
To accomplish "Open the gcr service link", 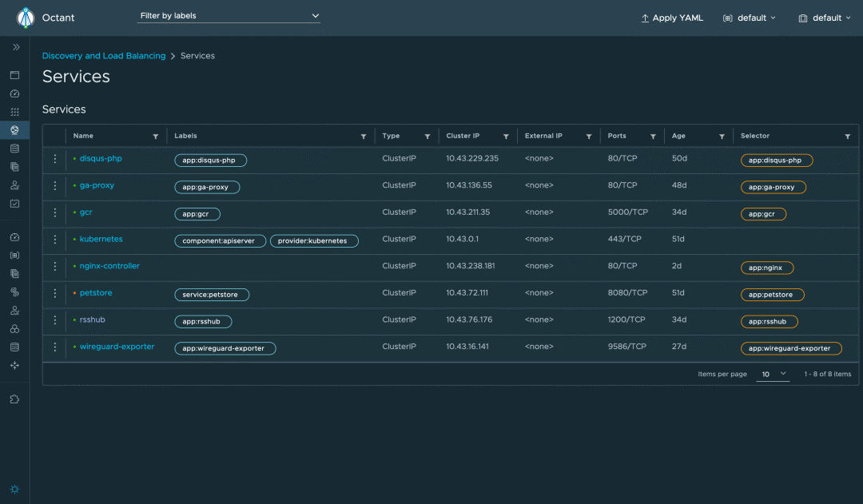I will pos(86,212).
